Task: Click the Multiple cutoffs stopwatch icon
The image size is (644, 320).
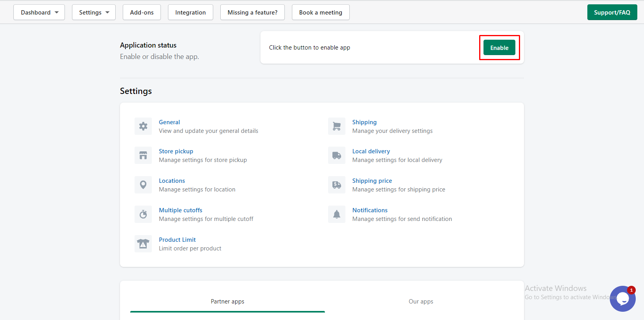Action: [143, 214]
